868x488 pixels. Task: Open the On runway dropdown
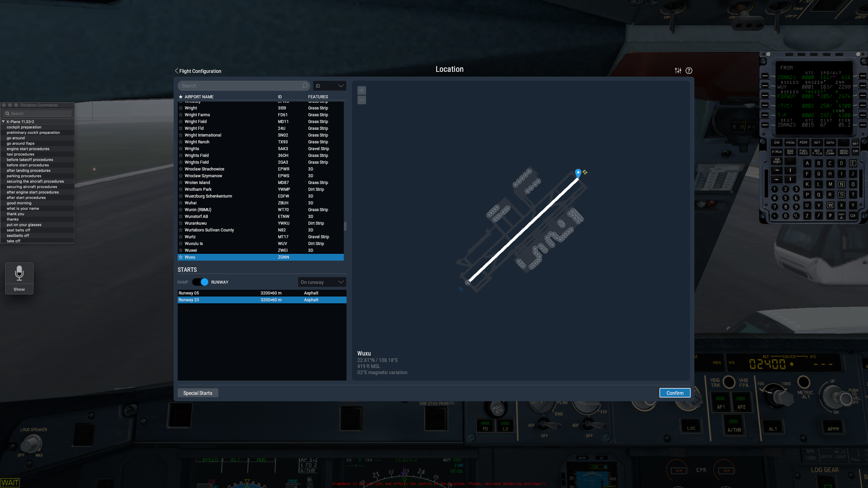click(x=322, y=282)
